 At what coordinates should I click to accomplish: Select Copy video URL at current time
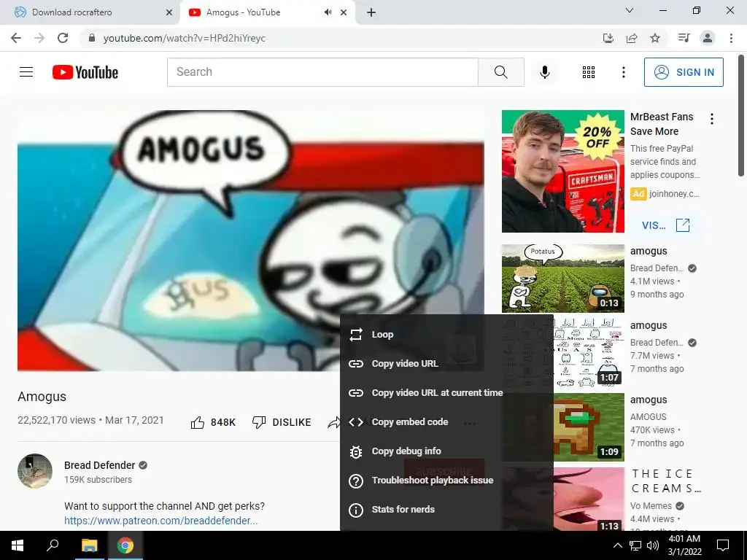pos(447,392)
